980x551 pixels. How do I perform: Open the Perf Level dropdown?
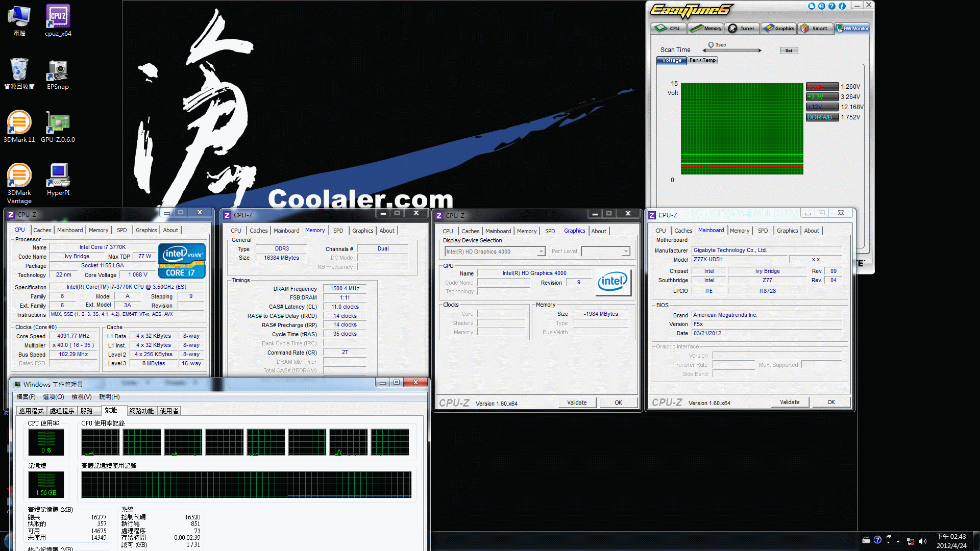tap(606, 252)
